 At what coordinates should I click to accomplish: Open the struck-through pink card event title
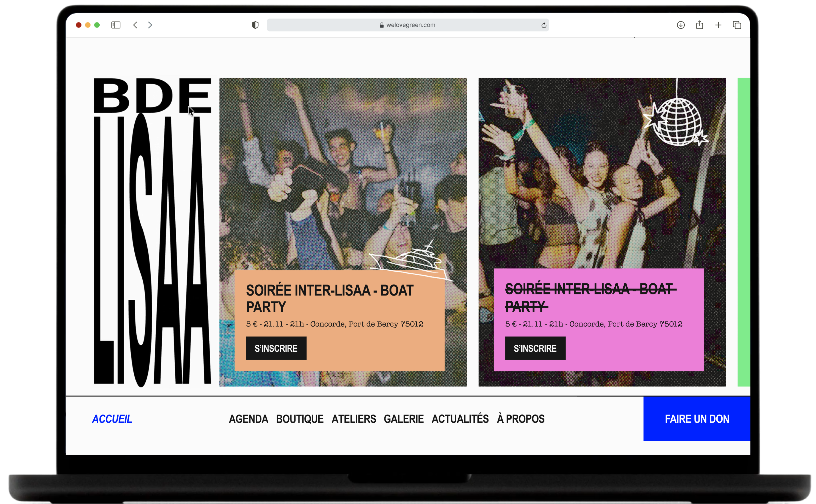click(x=591, y=297)
